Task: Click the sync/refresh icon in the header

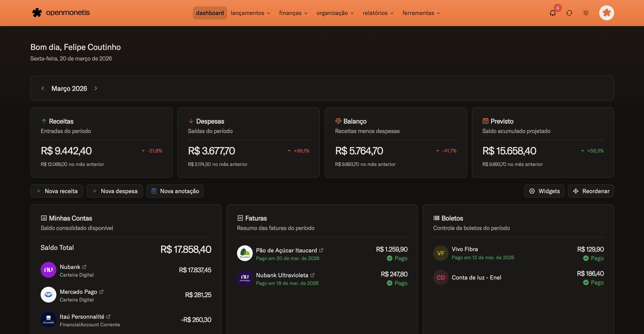Action: point(570,13)
